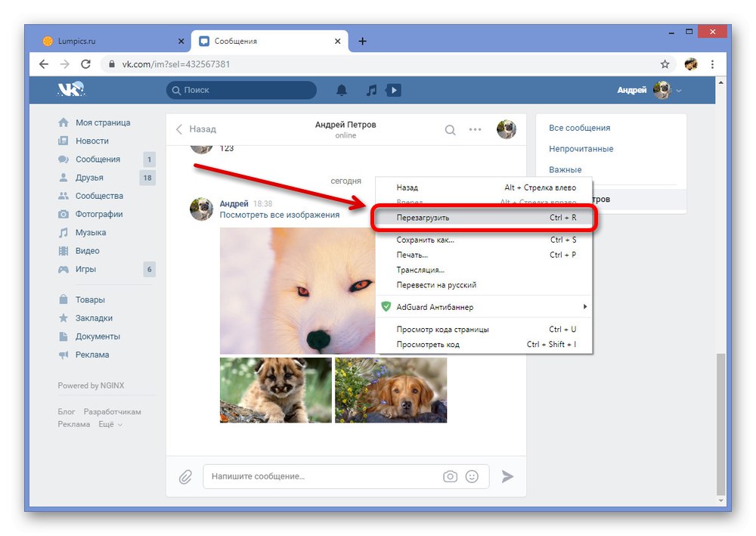
Task: Open the golden retriever photo thumbnail
Action: 391,390
